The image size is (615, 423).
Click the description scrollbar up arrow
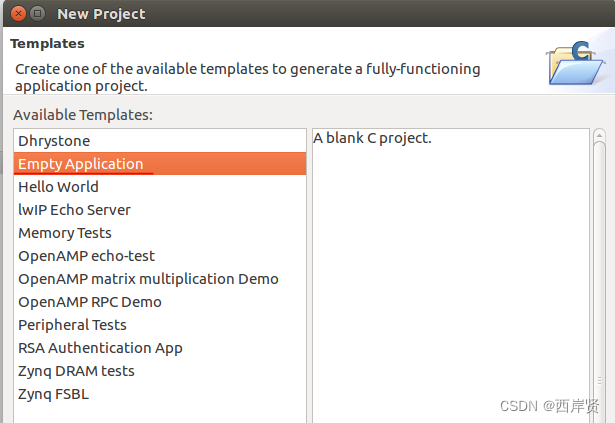[599, 137]
